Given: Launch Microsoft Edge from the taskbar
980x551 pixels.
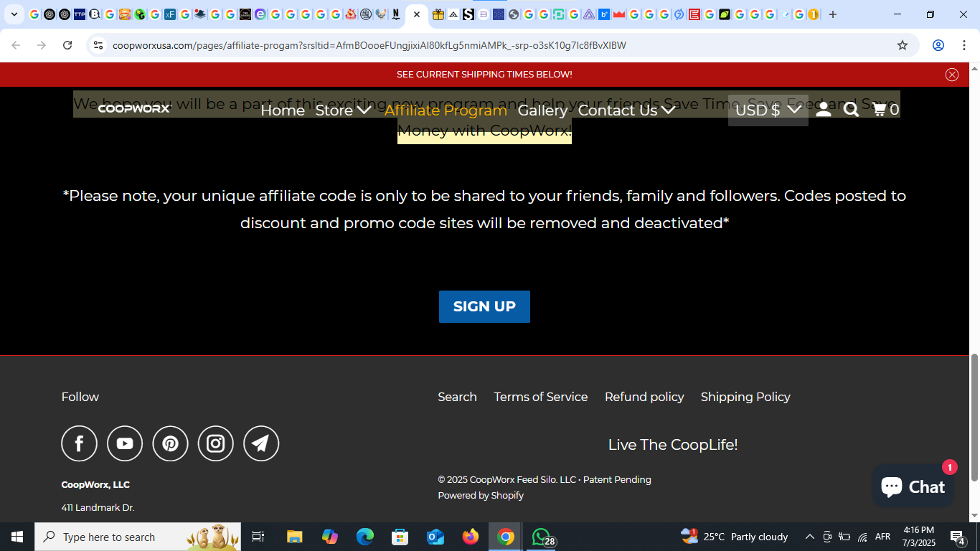Looking at the screenshot, I should [365, 537].
